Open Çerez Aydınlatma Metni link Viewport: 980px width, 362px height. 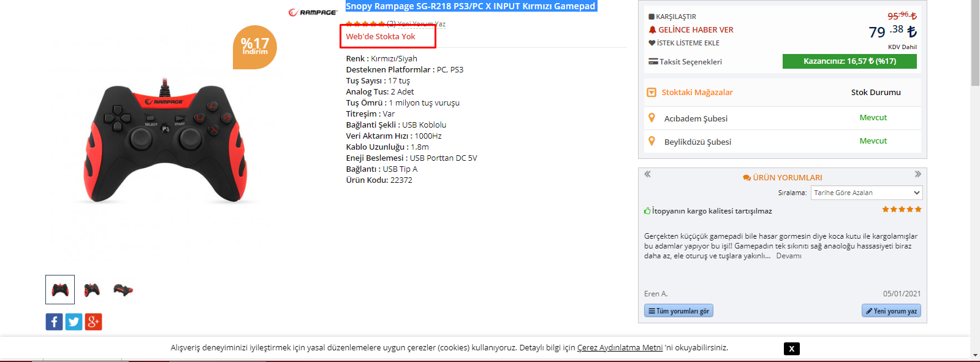(620, 347)
